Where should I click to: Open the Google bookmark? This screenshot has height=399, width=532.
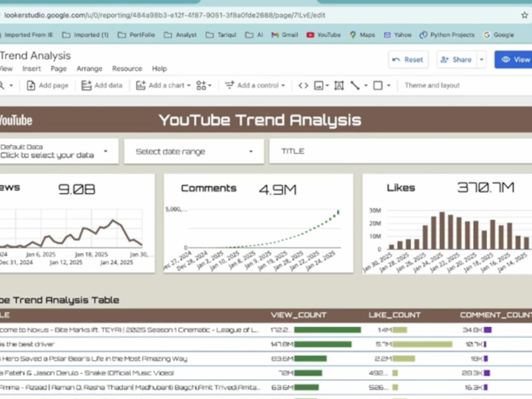click(498, 35)
